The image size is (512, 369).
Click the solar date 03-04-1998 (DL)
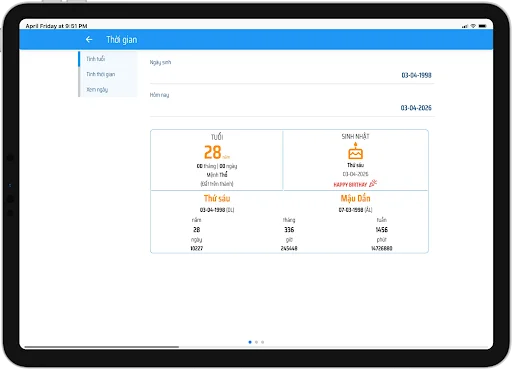pos(217,210)
